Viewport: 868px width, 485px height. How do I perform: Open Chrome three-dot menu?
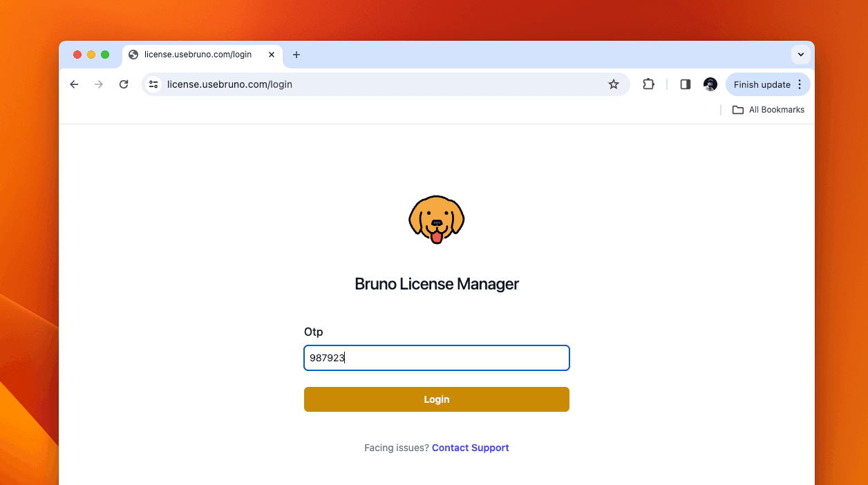(800, 84)
